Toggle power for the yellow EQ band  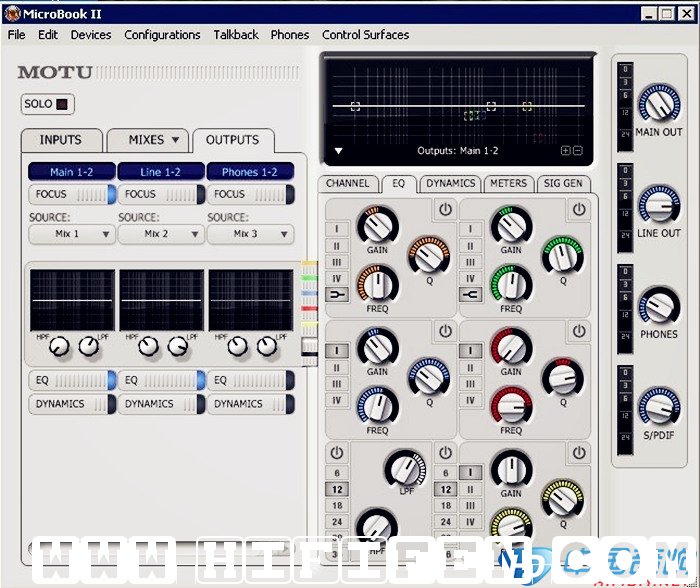[x=579, y=453]
